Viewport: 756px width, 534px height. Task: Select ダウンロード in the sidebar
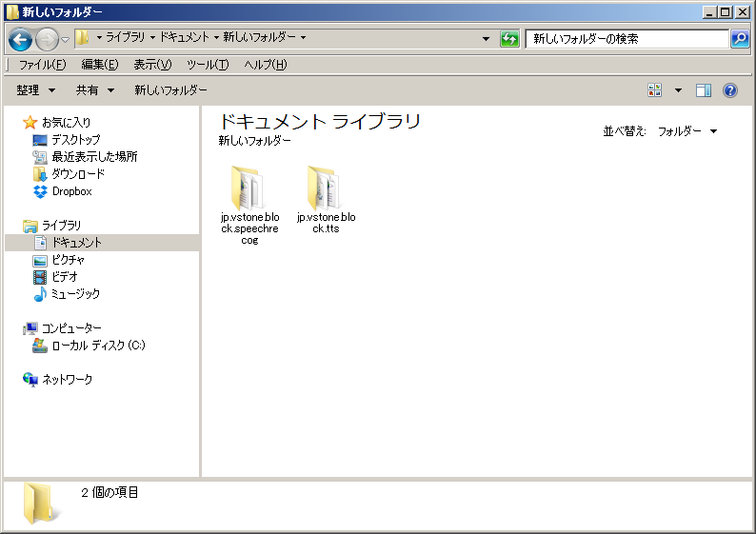(77, 174)
